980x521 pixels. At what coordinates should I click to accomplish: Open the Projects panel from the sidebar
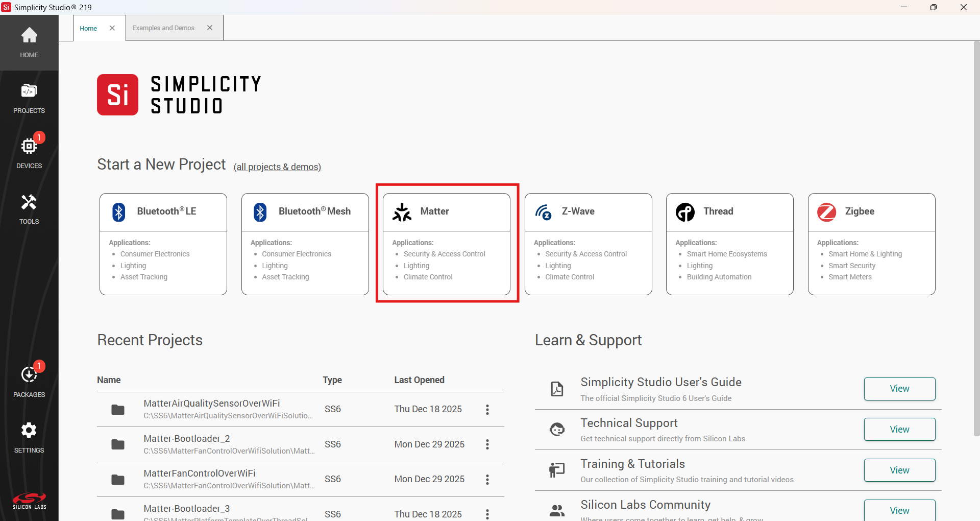click(29, 98)
